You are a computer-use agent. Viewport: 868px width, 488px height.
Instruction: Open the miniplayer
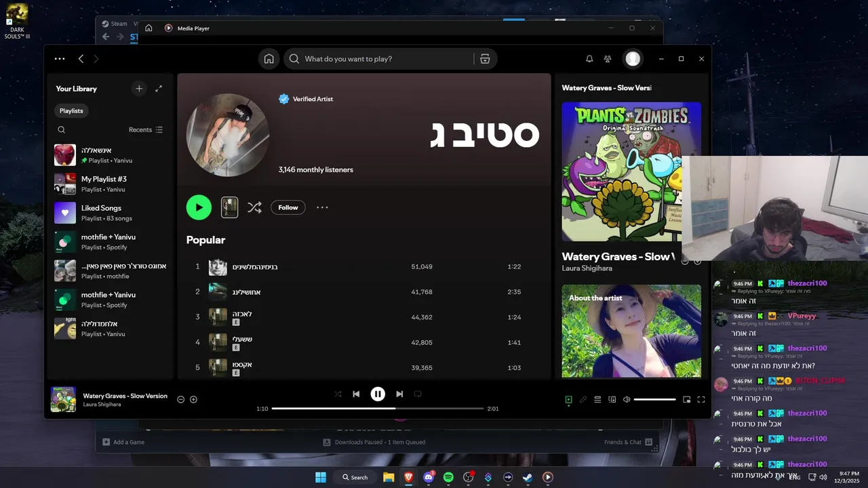click(686, 399)
